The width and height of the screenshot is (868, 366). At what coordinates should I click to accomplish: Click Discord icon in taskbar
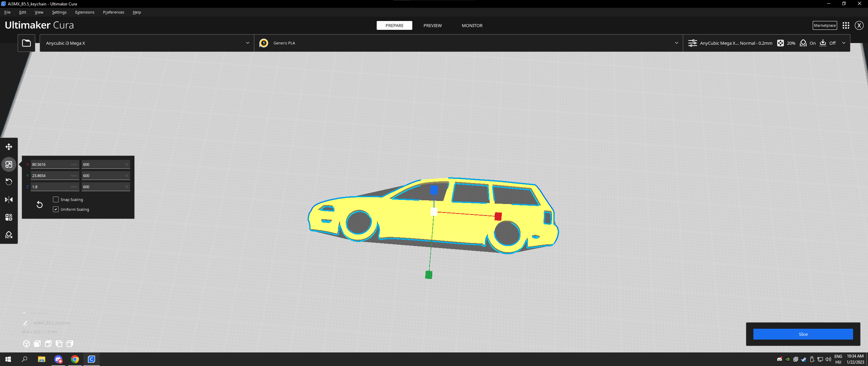58,359
